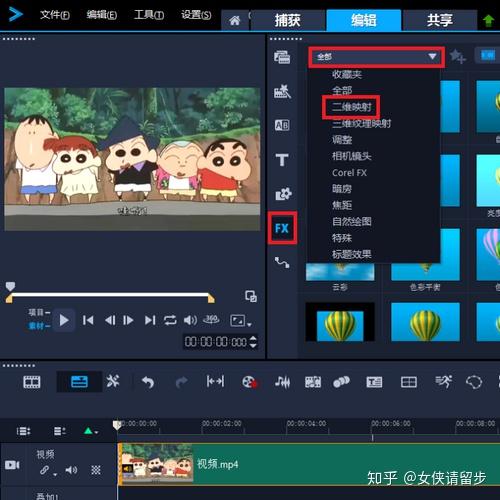This screenshot has width=500, height=500.
Task: Expand the filter category dropdown arrow
Action: (432, 56)
